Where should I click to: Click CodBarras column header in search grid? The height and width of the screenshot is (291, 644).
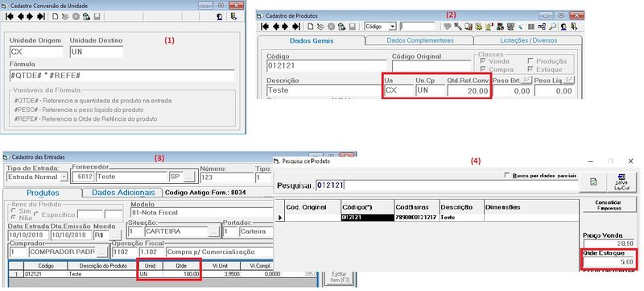[x=417, y=207]
